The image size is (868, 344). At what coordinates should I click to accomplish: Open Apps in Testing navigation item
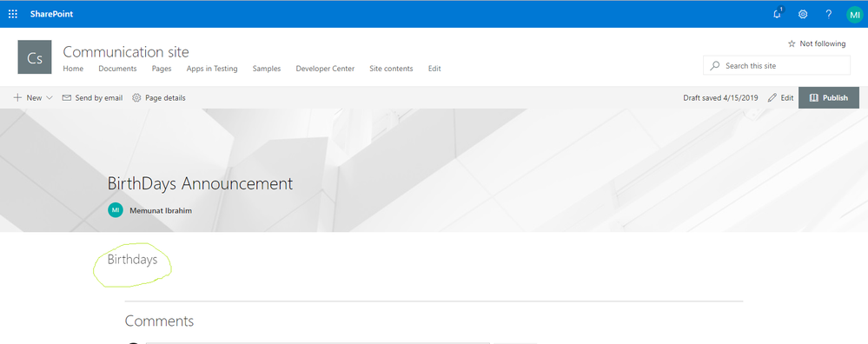(212, 69)
